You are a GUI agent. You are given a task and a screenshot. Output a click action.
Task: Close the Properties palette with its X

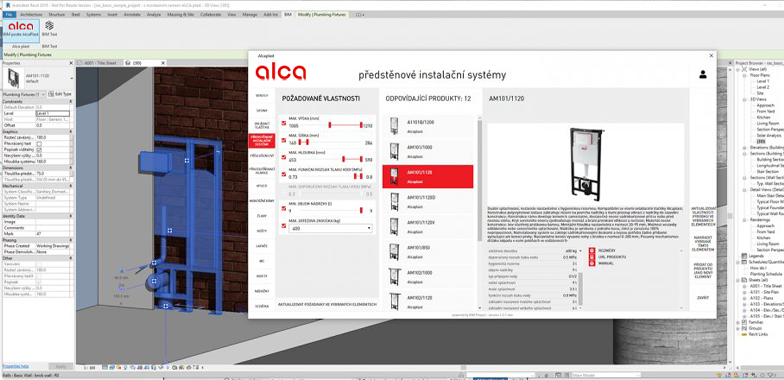(72, 63)
